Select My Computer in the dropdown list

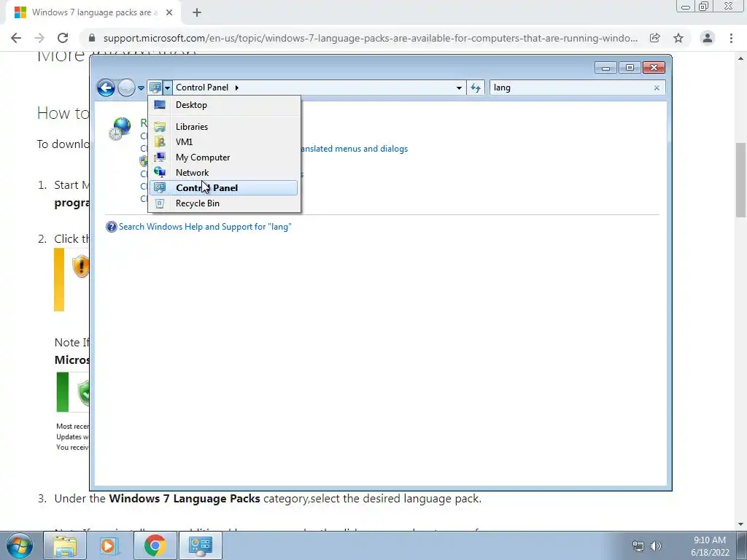(x=224, y=157)
